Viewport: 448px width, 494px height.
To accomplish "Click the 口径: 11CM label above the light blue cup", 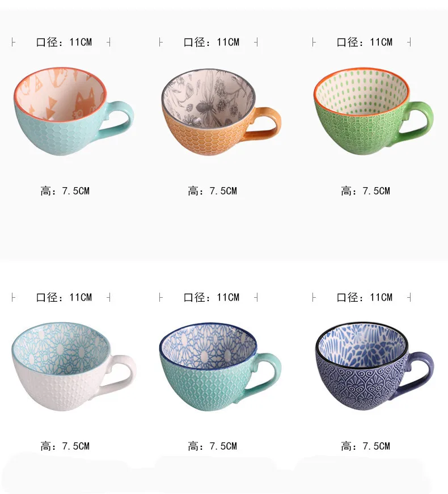I will pos(64,42).
